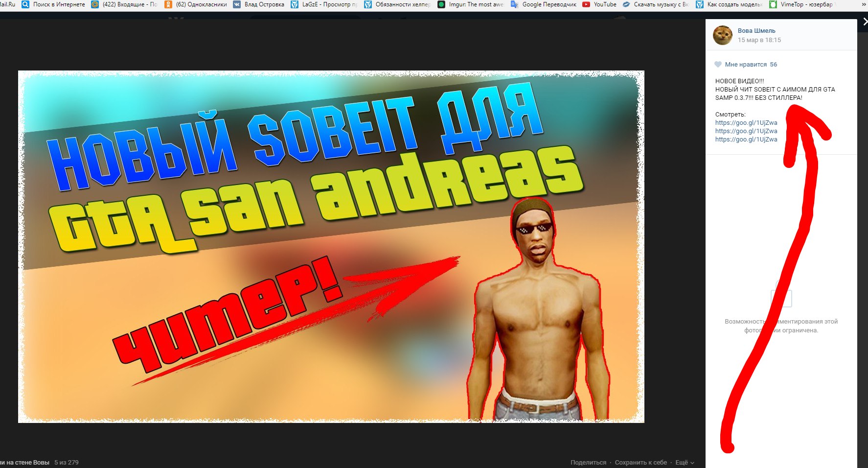The height and width of the screenshot is (468, 868).
Task: Open the Влад Островка VK bookmark
Action: click(x=259, y=4)
